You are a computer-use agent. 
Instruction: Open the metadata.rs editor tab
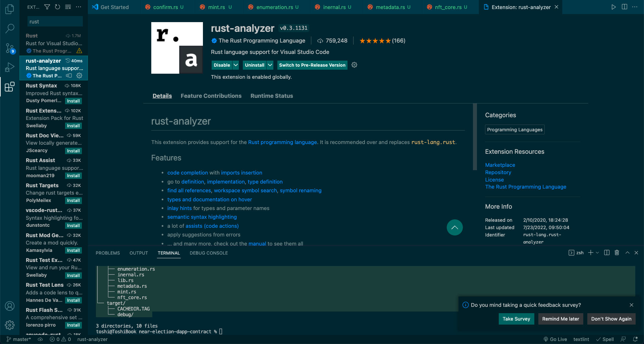[x=390, y=7]
